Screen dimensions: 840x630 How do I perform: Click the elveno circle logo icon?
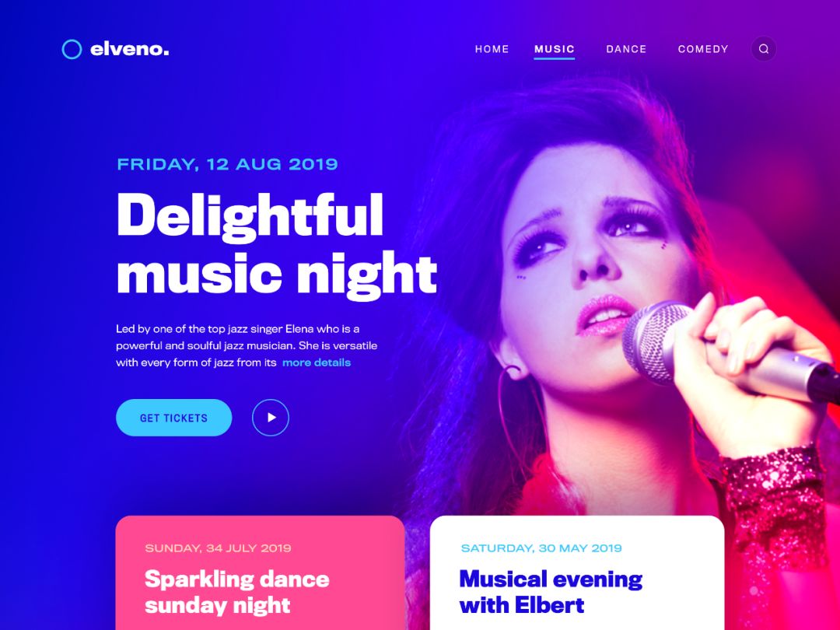click(x=72, y=49)
